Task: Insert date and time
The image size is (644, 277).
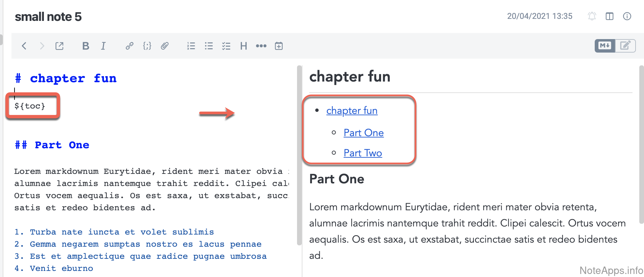Action: 279,46
